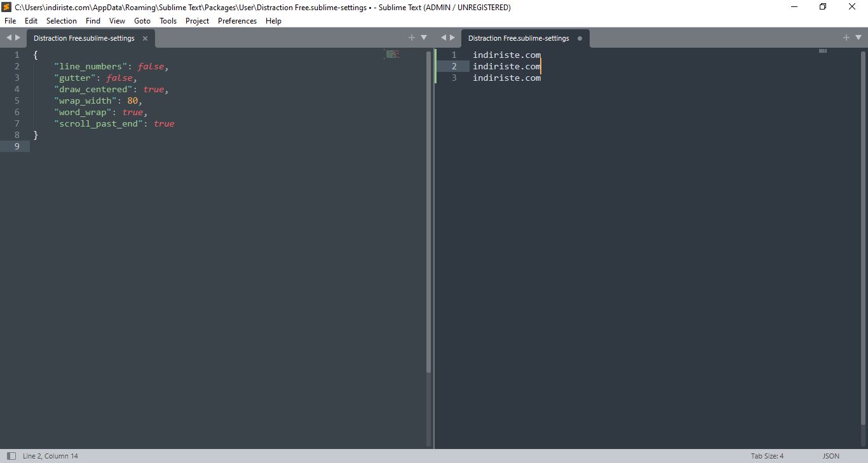The height and width of the screenshot is (463, 868).
Task: Close the left pane tab
Action: 145,38
